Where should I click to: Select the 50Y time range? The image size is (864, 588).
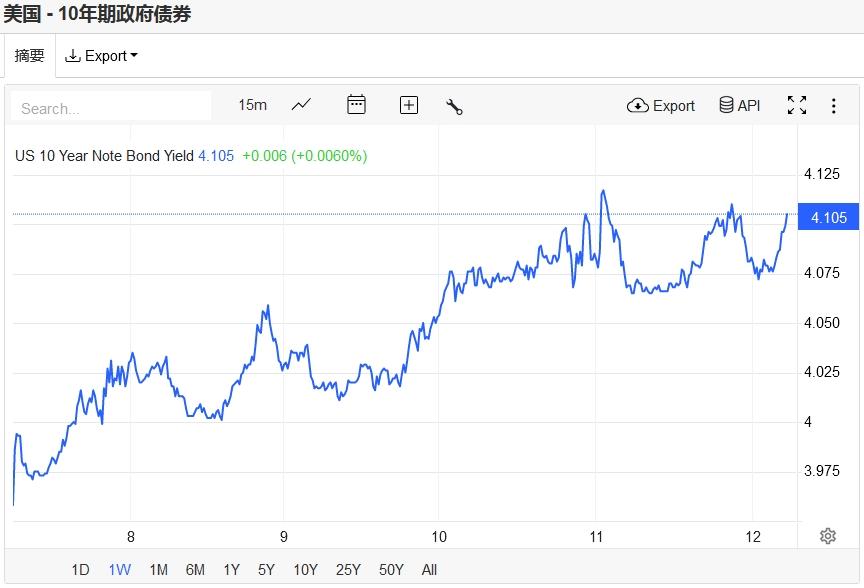tap(391, 570)
